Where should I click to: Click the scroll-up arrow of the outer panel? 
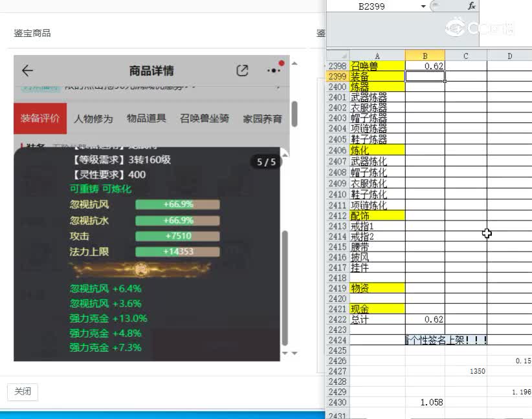[x=294, y=63]
